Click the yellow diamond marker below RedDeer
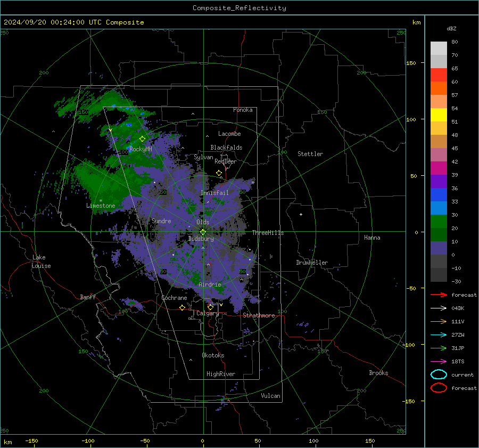Screen dimensions: 479x448 pos(219,173)
